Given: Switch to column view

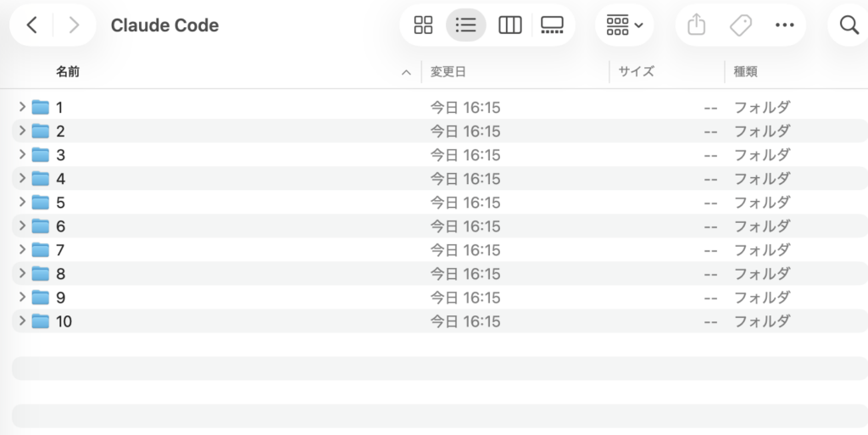Looking at the screenshot, I should [x=510, y=25].
